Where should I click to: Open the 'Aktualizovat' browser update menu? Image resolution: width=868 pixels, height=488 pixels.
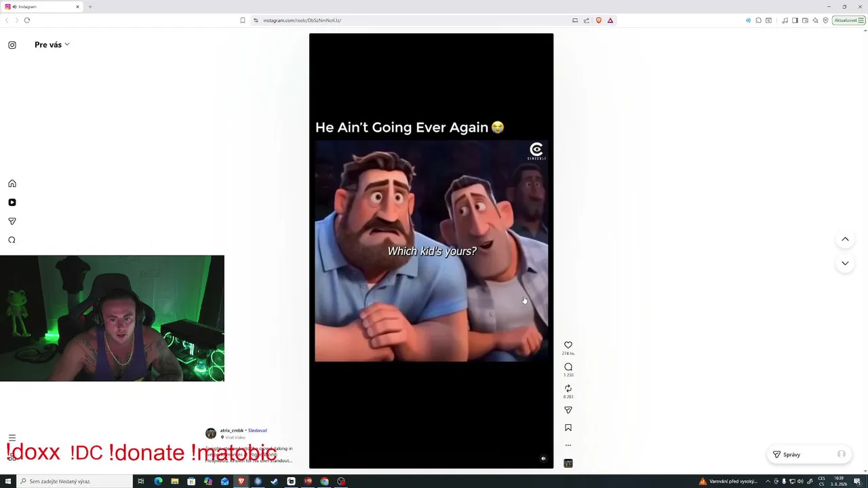(x=849, y=20)
